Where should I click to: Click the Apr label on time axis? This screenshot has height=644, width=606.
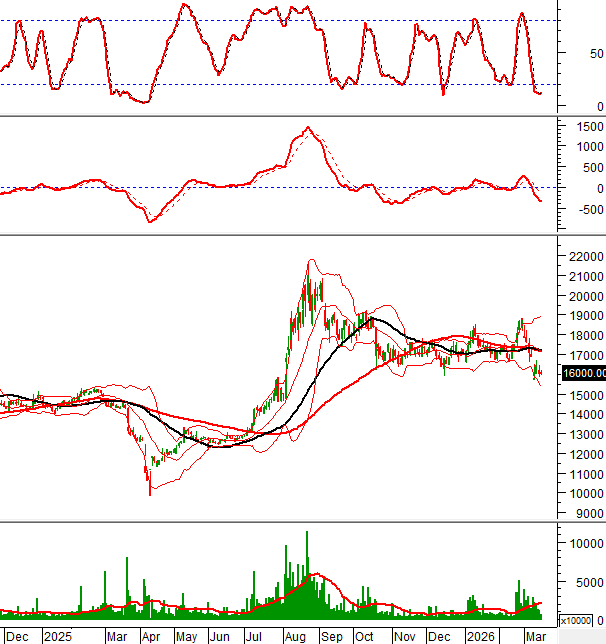(x=152, y=636)
